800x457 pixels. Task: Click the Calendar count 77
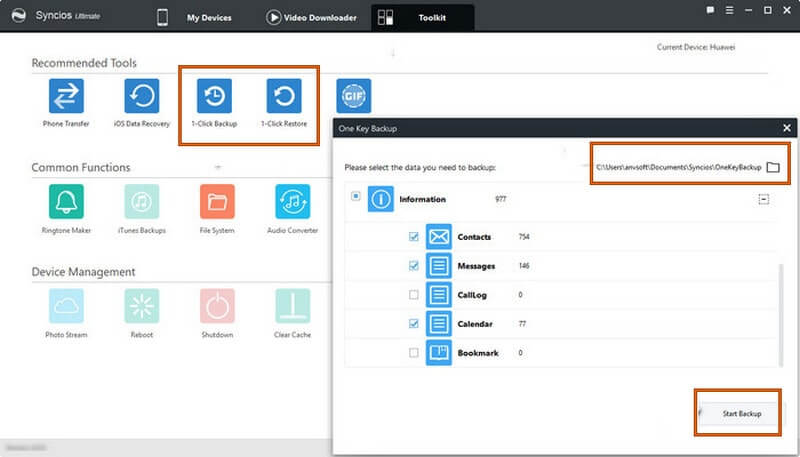(522, 324)
